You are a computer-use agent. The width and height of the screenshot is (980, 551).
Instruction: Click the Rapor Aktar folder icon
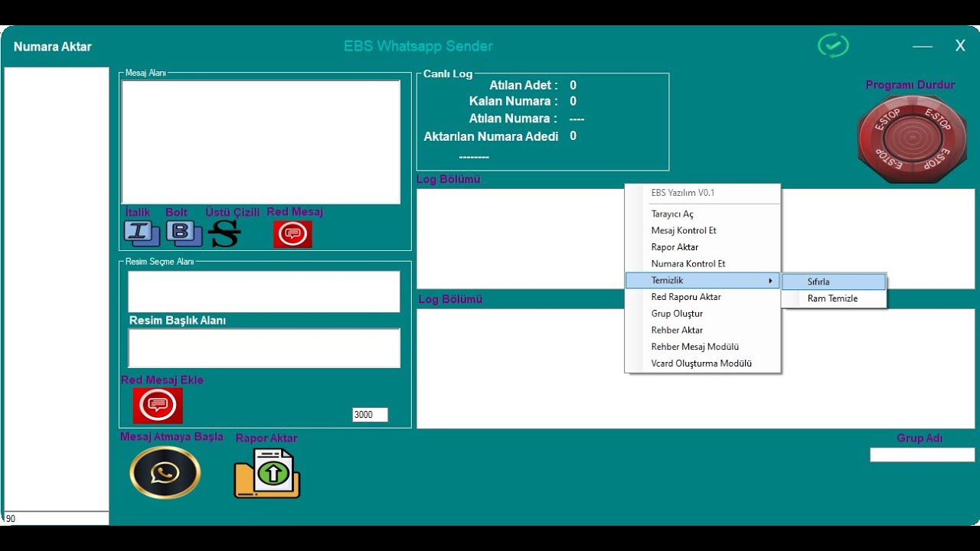(x=267, y=473)
